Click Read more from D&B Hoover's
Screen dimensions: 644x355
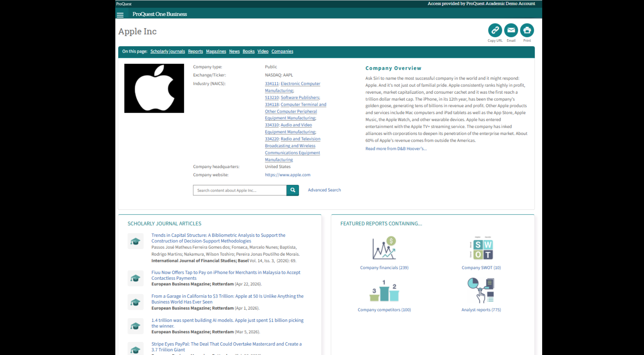[396, 149]
